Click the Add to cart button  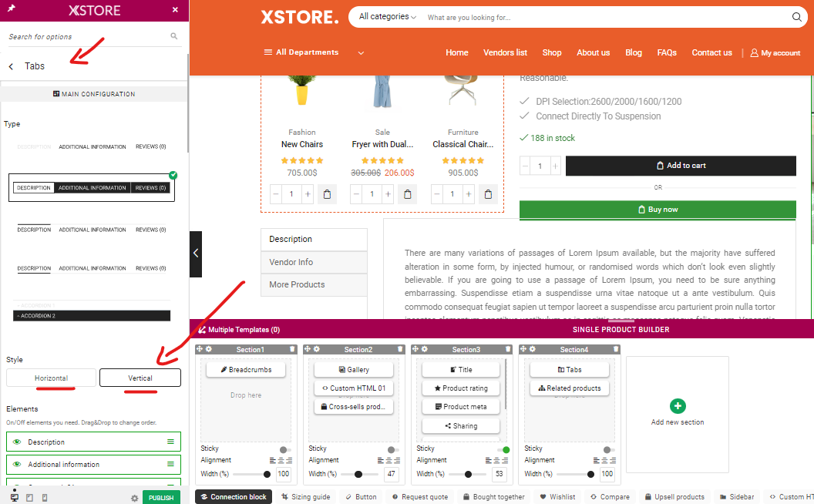681,166
